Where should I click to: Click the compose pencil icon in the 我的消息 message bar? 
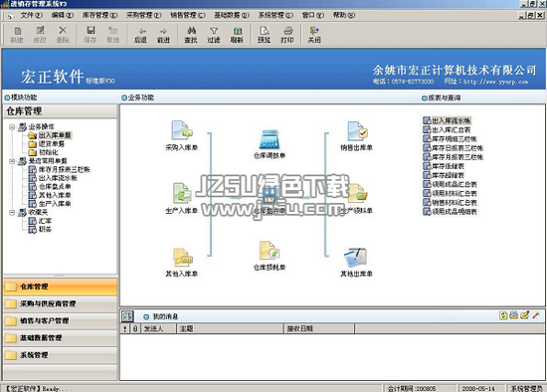[525, 315]
